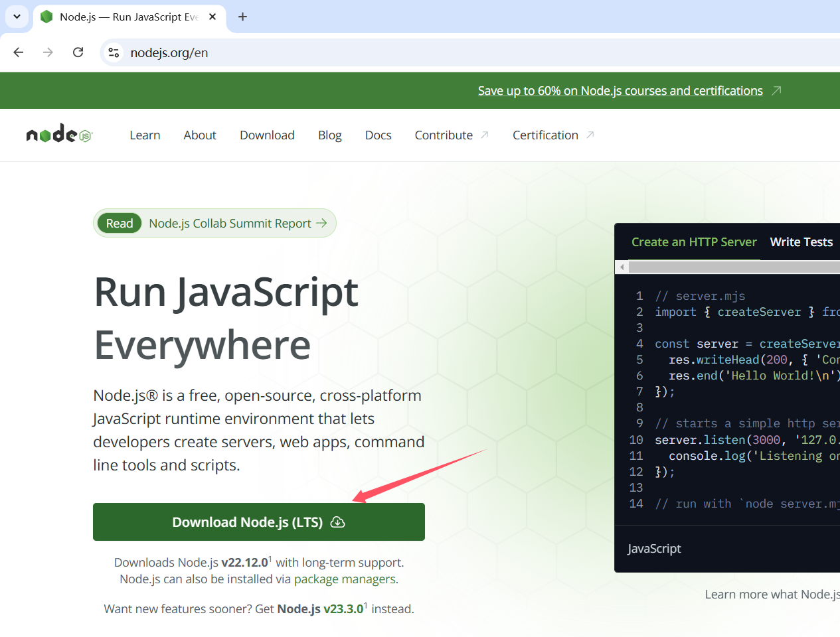Open the Learn menu item
This screenshot has width=840, height=637.
tap(145, 135)
